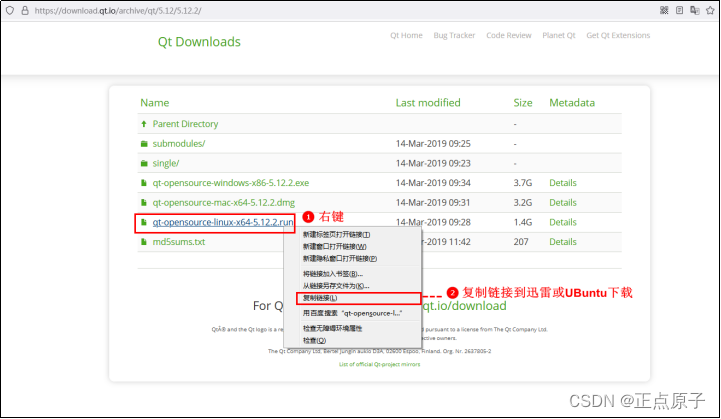This screenshot has width=721, height=419.
Task: Open the Code Review link
Action: [509, 35]
